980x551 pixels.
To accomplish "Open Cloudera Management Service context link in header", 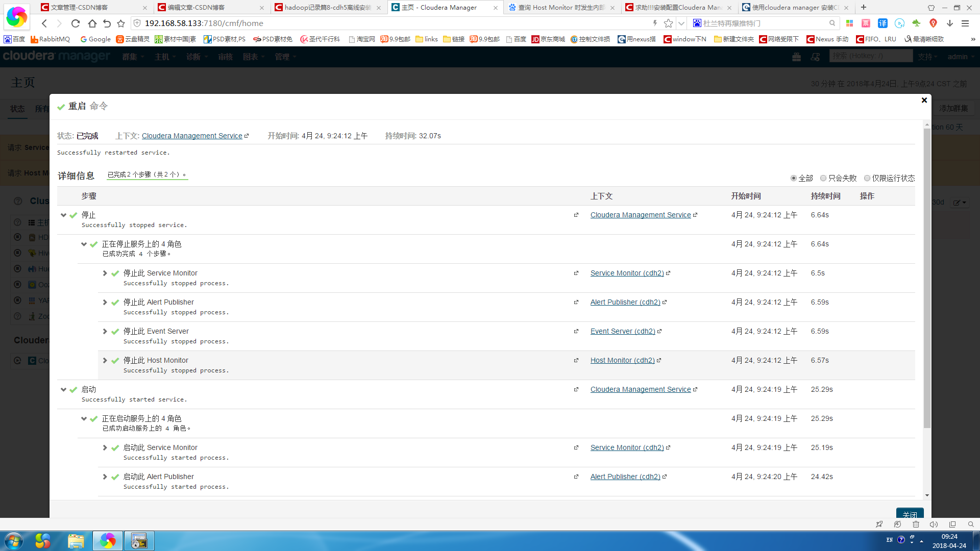I will pyautogui.click(x=192, y=136).
